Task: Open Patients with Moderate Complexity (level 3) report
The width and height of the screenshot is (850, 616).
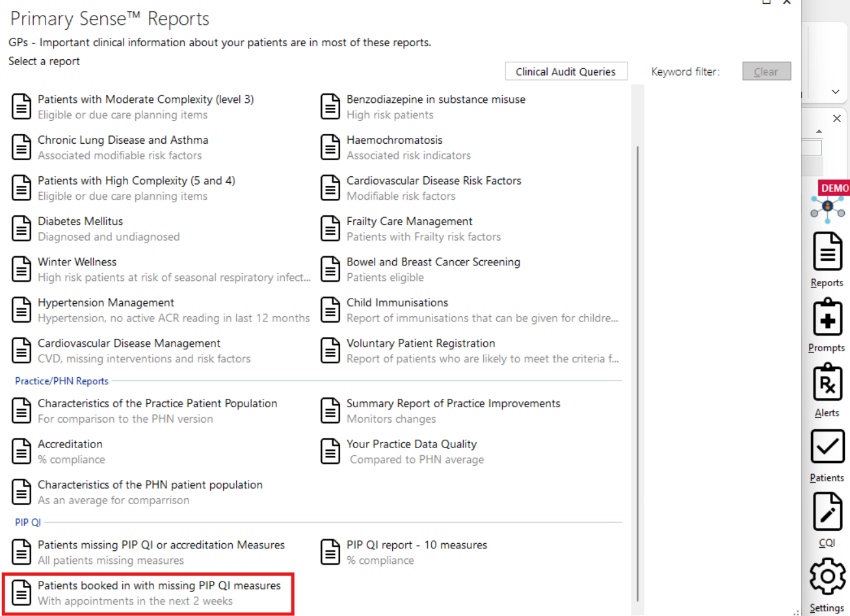Action: 146,100
